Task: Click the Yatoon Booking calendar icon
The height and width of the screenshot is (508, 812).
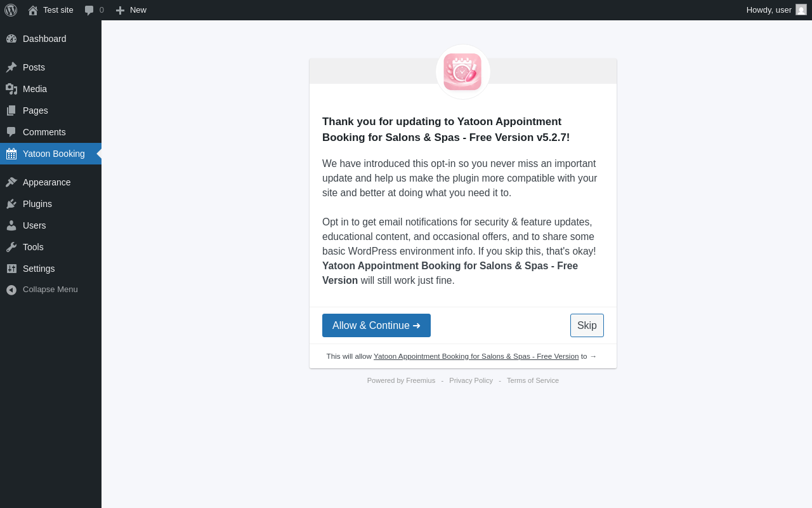Action: [11, 154]
